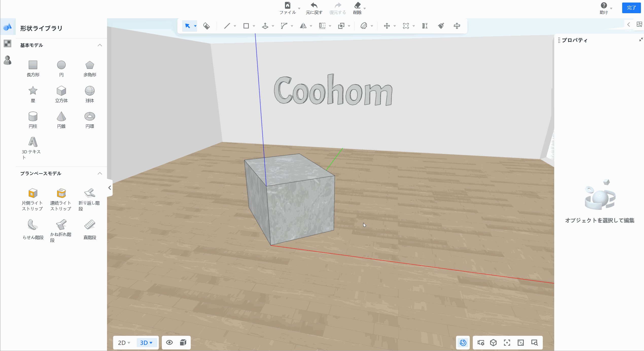Screen dimensions: 644x351
Task: Switch to 2D view mode
Action: (124, 343)
